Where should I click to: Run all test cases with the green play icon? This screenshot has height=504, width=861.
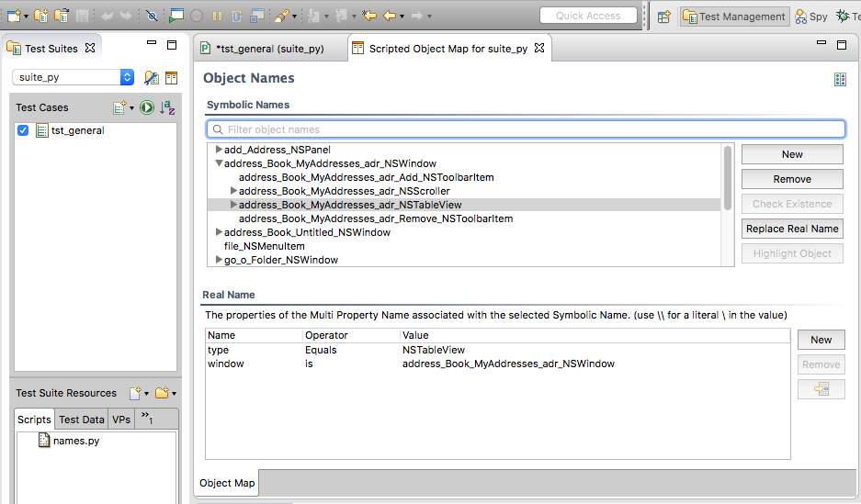tap(147, 107)
